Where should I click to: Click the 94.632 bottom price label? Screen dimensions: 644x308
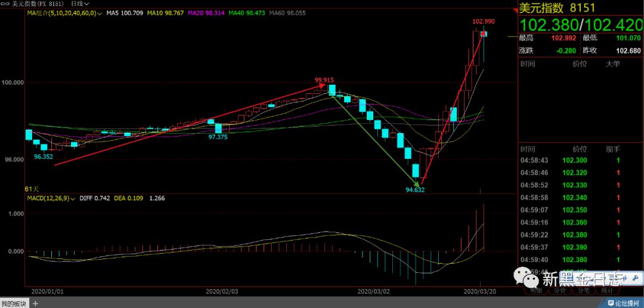click(415, 190)
